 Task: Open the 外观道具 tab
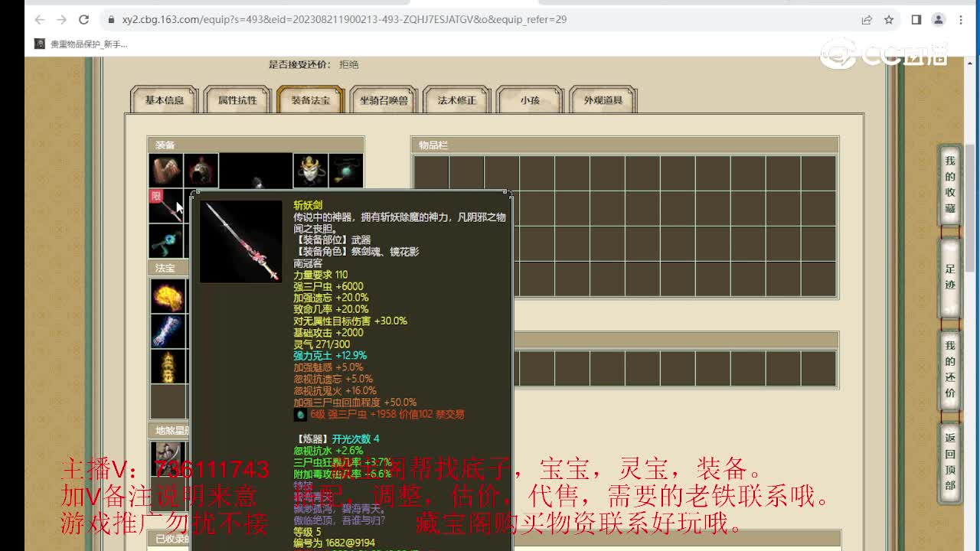tap(603, 100)
